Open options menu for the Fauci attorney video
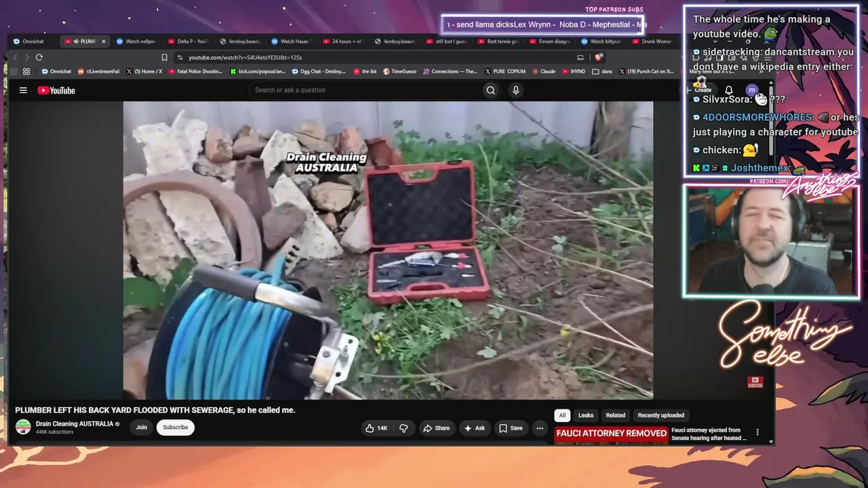Viewport: 868px width, 488px height. point(757,432)
